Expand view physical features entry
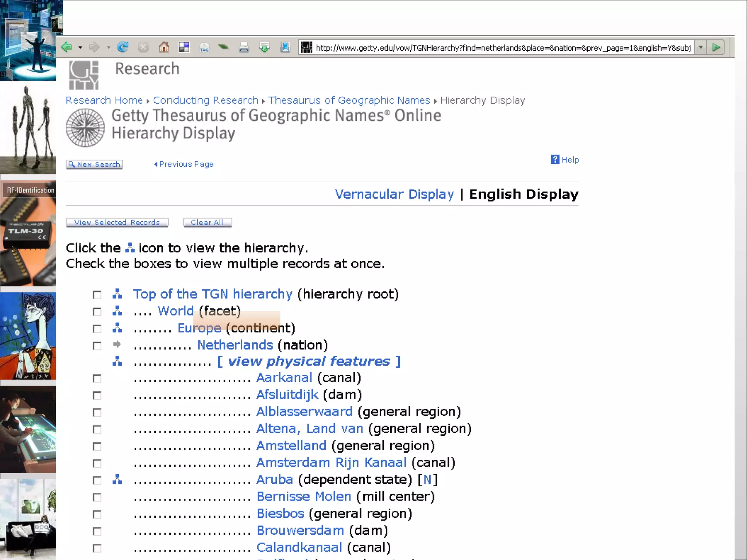The height and width of the screenshot is (560, 747). pyautogui.click(x=309, y=361)
